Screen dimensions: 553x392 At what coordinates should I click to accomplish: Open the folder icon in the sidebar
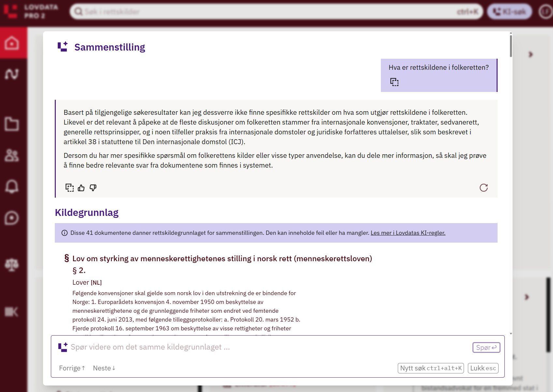point(12,124)
